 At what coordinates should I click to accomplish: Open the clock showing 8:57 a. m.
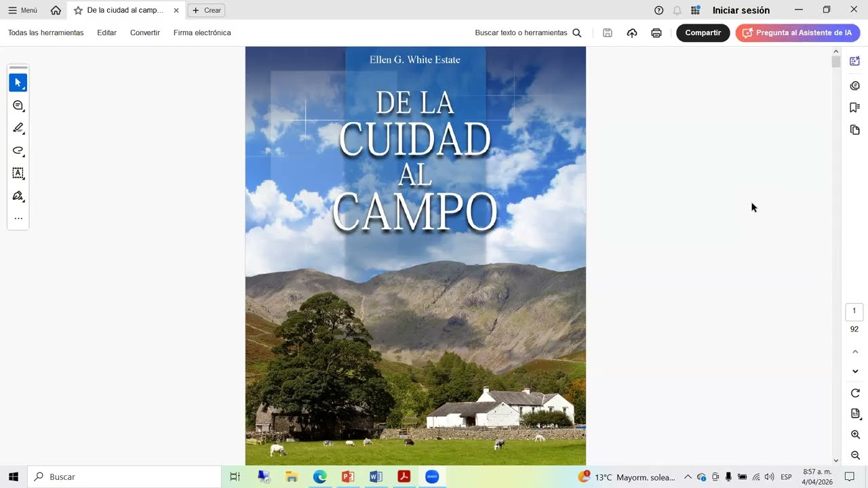pos(817,477)
